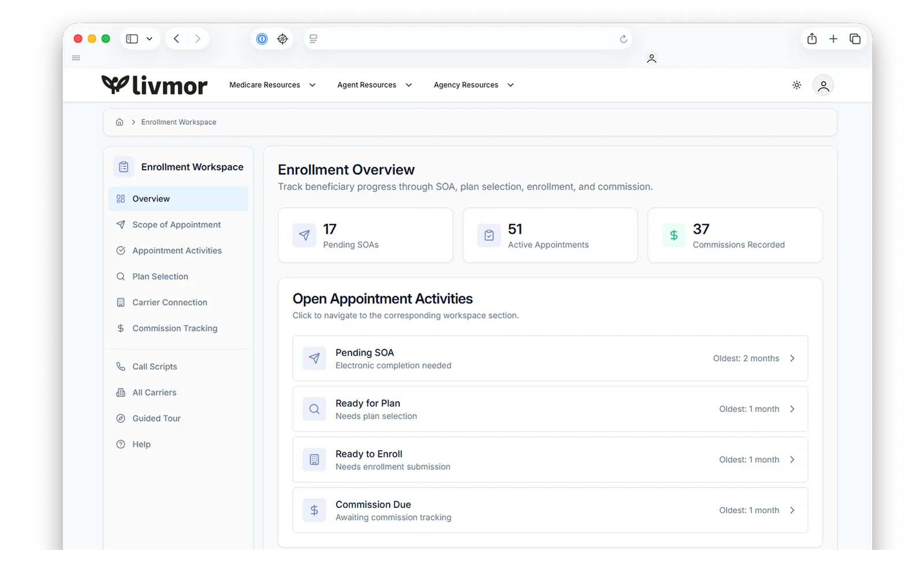Expand Medicare Resources dropdown
The height and width of the screenshot is (565, 924).
click(x=273, y=85)
